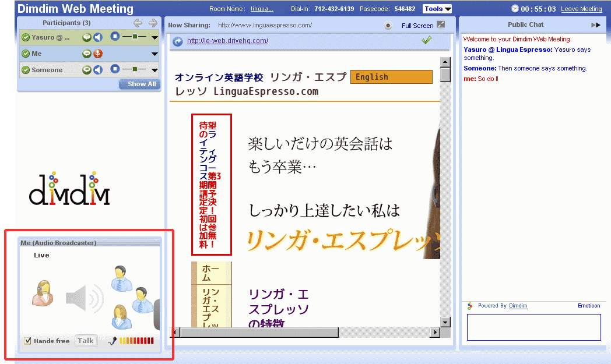
Task: Enter Full Screen mode
Action: pyautogui.click(x=417, y=26)
